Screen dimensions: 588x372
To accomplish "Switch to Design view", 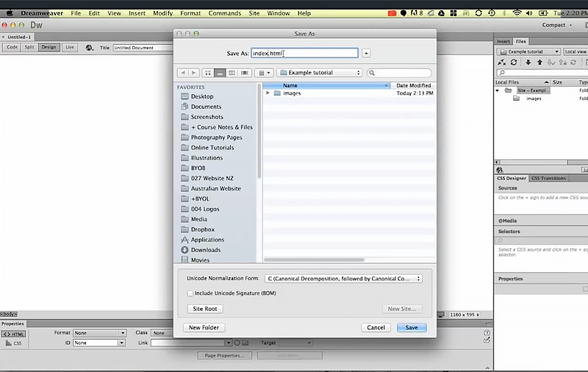I will (49, 47).
